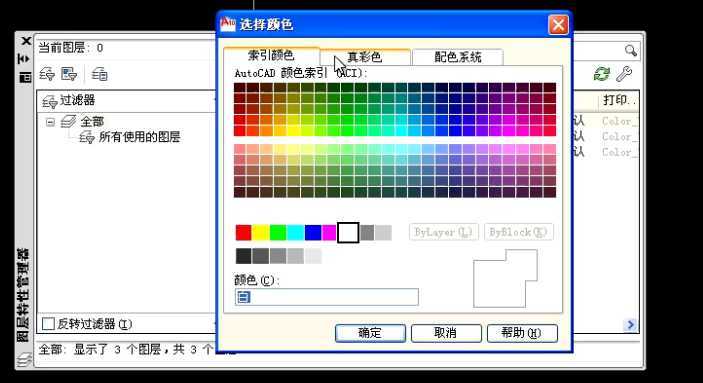This screenshot has width=703, height=383.
Task: Close the layer manager palette with X
Action: pos(26,41)
